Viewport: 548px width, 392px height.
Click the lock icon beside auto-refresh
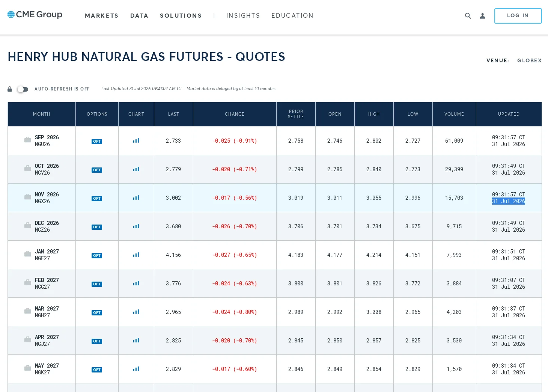[x=10, y=89]
